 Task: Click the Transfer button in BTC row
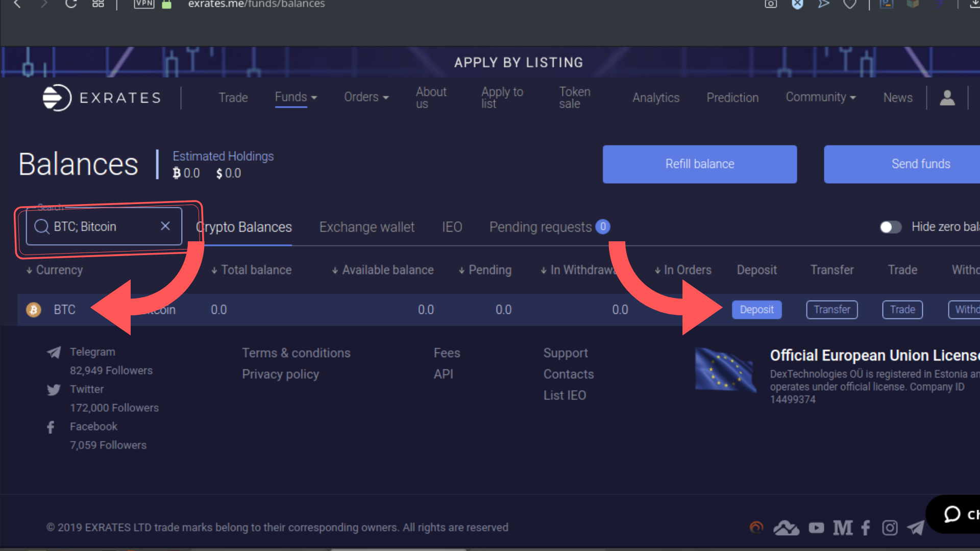832,310
